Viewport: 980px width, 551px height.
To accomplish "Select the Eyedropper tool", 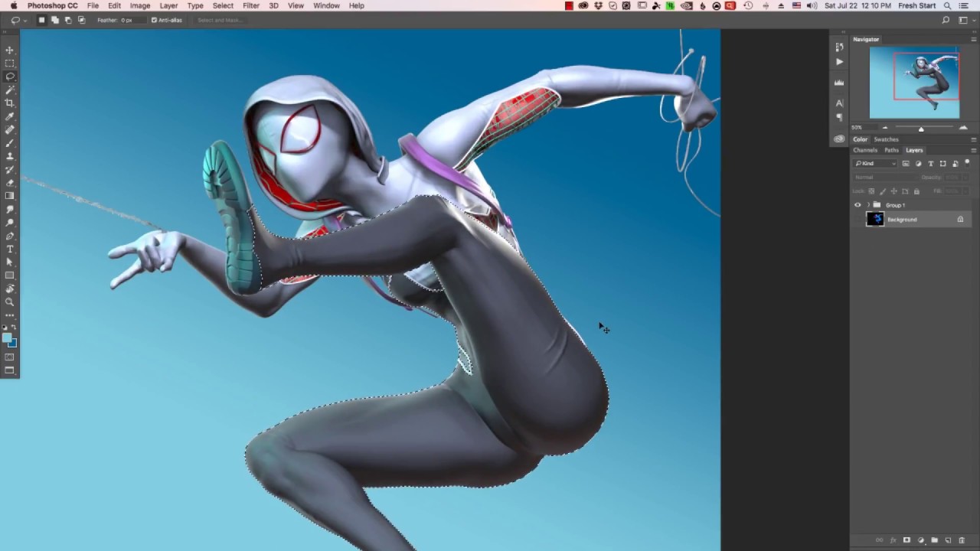I will (10, 116).
